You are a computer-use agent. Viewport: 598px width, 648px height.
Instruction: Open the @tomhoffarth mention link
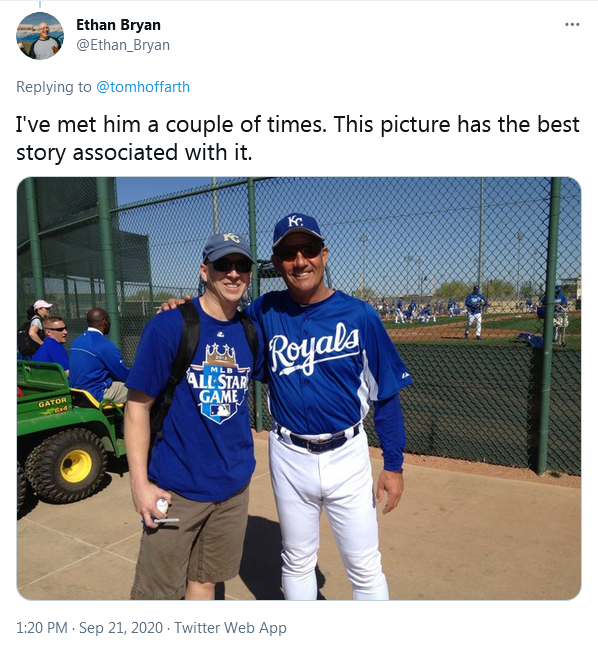143,87
